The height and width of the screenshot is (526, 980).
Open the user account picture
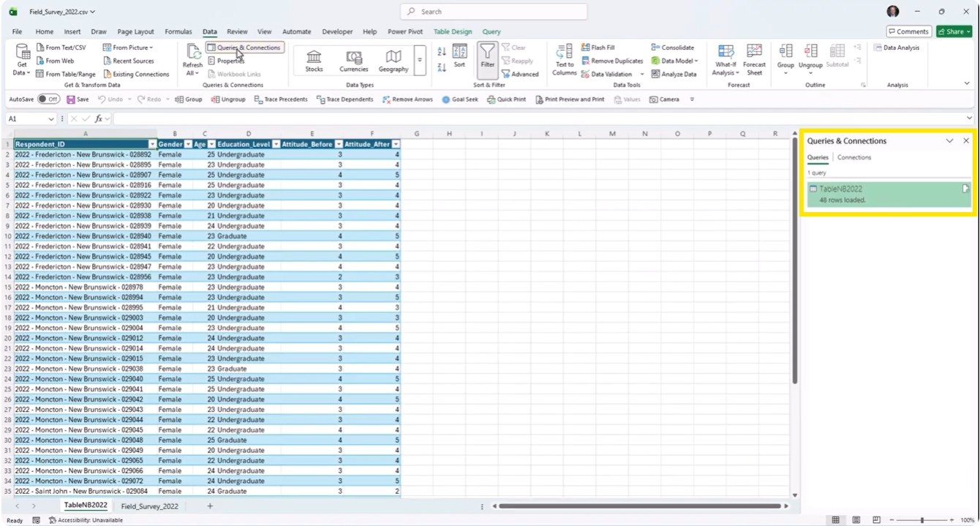893,12
